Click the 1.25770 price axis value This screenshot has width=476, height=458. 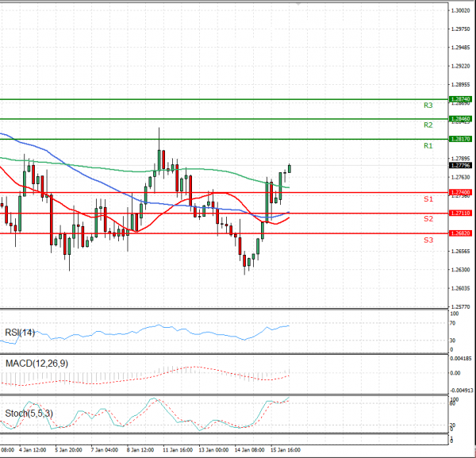460,306
